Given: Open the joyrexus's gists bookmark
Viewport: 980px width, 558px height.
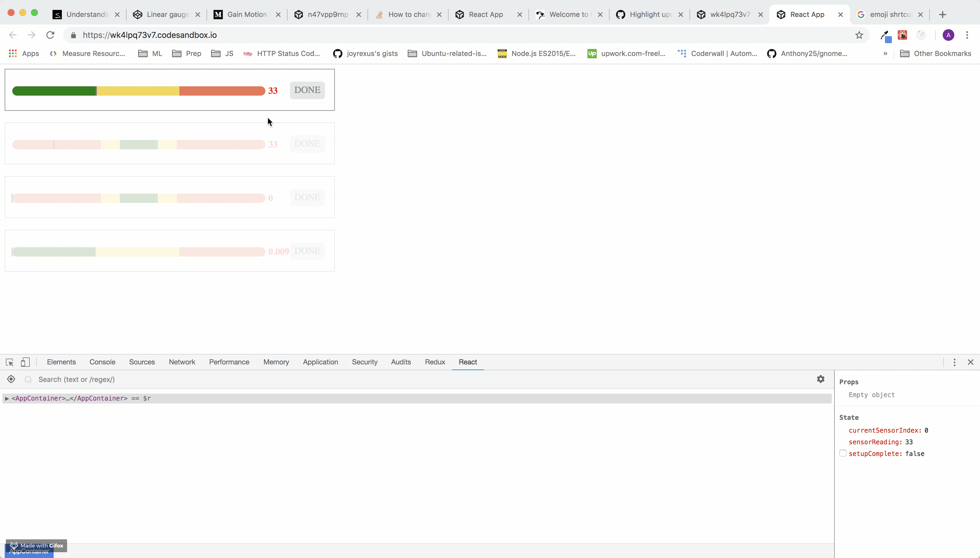Looking at the screenshot, I should point(365,54).
